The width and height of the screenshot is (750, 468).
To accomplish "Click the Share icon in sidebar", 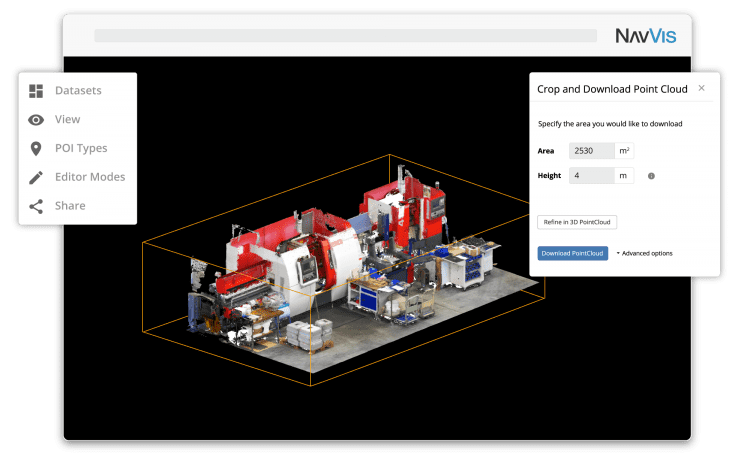I will 36,206.
